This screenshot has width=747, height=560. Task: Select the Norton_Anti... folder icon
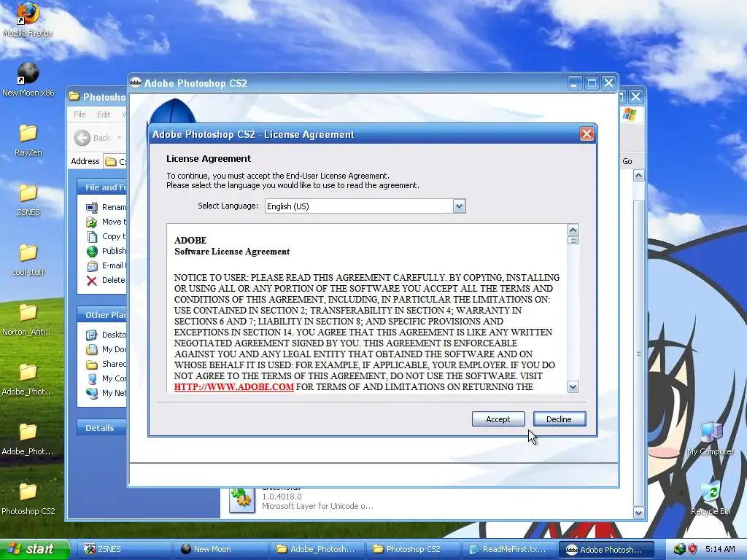click(28, 319)
